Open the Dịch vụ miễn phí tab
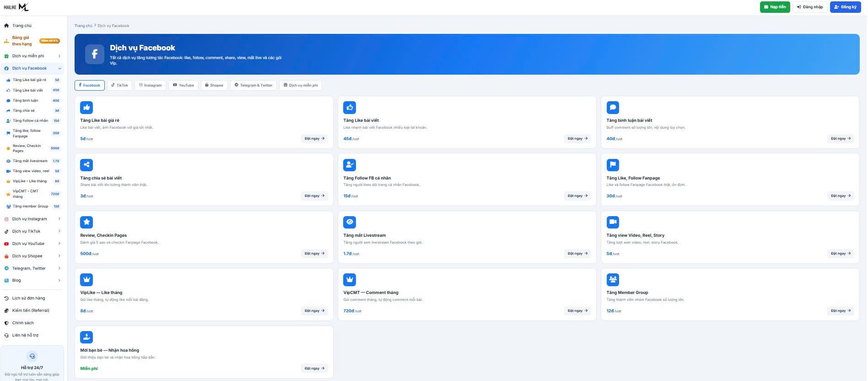Screen dimensions: 868x381 (301, 85)
